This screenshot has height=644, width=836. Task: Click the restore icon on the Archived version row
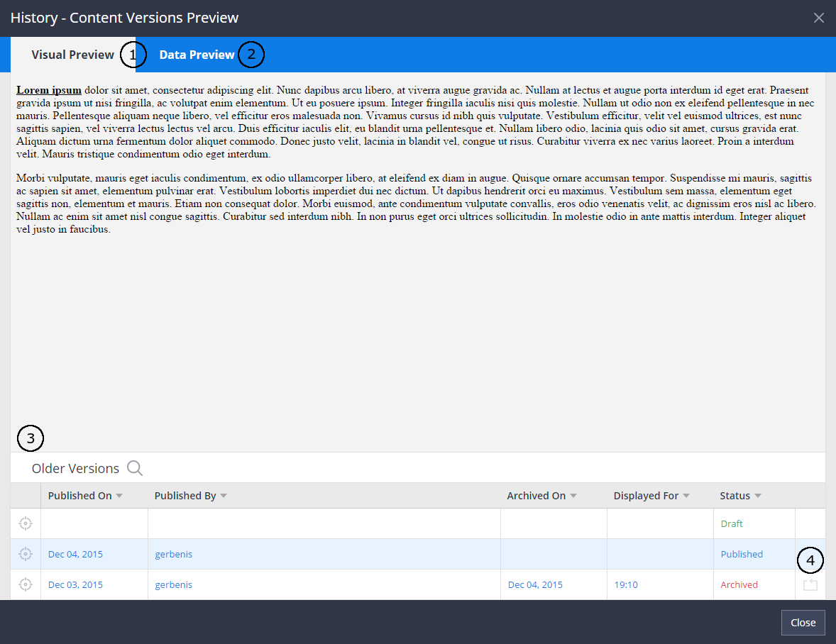(810, 584)
